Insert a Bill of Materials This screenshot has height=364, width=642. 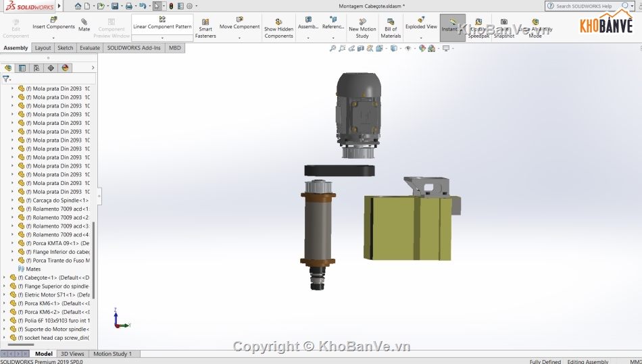391,28
